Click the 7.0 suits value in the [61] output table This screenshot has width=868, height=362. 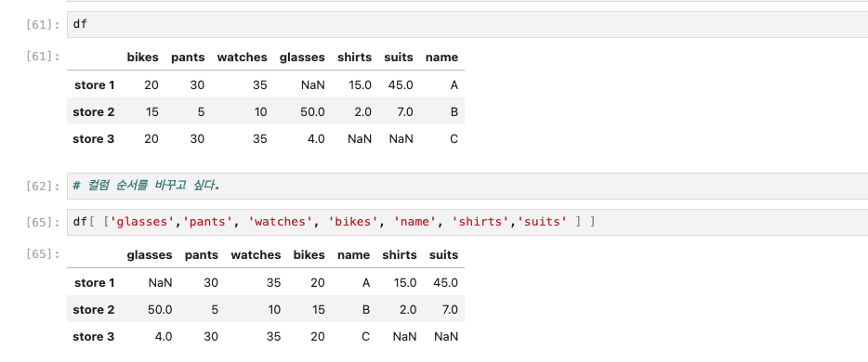click(404, 112)
